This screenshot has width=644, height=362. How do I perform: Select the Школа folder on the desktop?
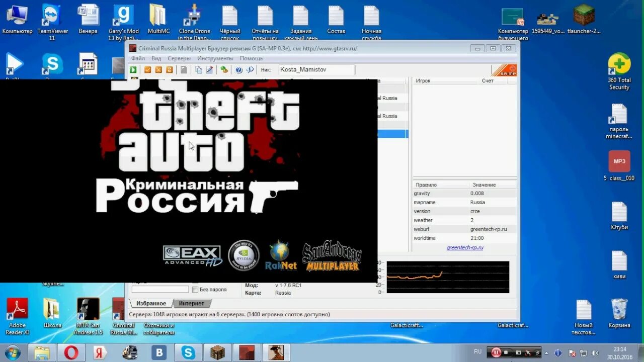[52, 313]
